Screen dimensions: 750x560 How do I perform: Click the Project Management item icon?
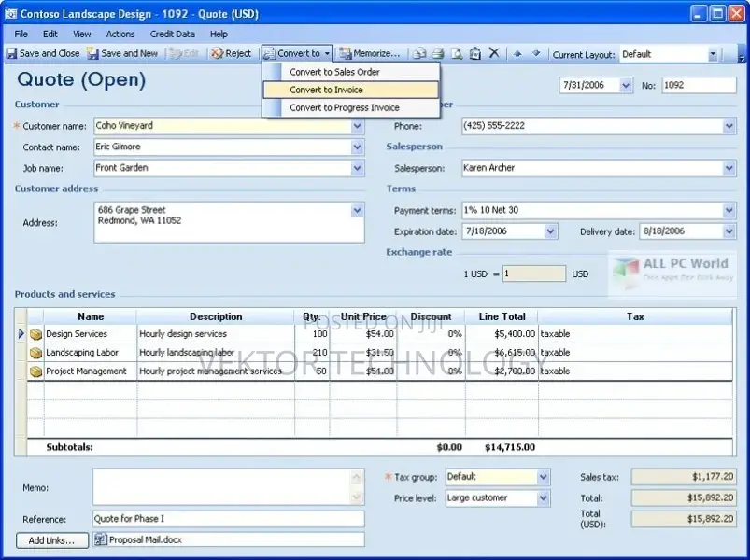click(35, 371)
